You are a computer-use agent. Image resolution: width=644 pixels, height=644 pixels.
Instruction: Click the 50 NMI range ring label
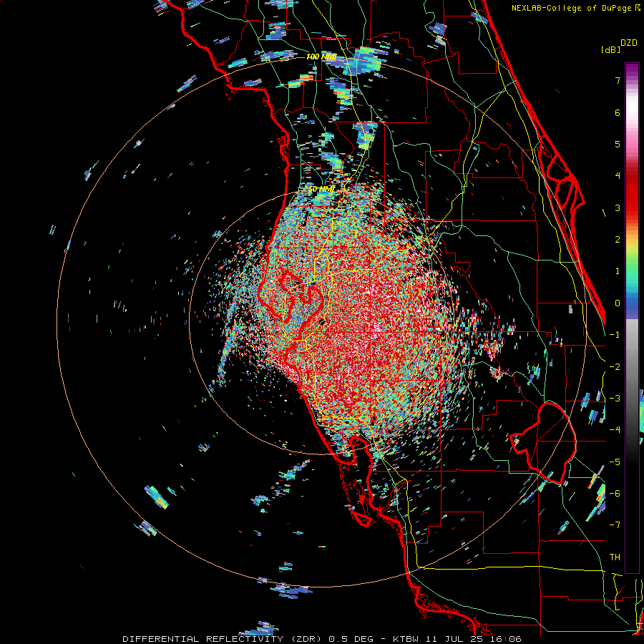pos(321,189)
